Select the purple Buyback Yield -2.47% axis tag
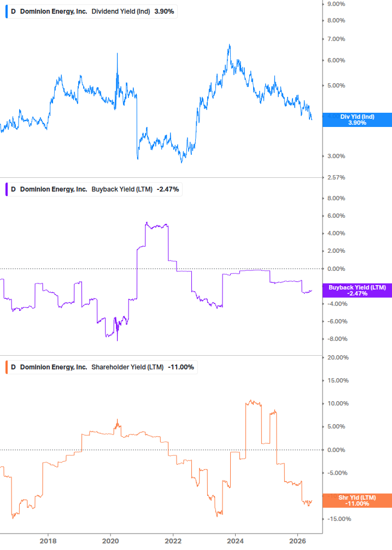This screenshot has height=550, width=392. [x=357, y=291]
